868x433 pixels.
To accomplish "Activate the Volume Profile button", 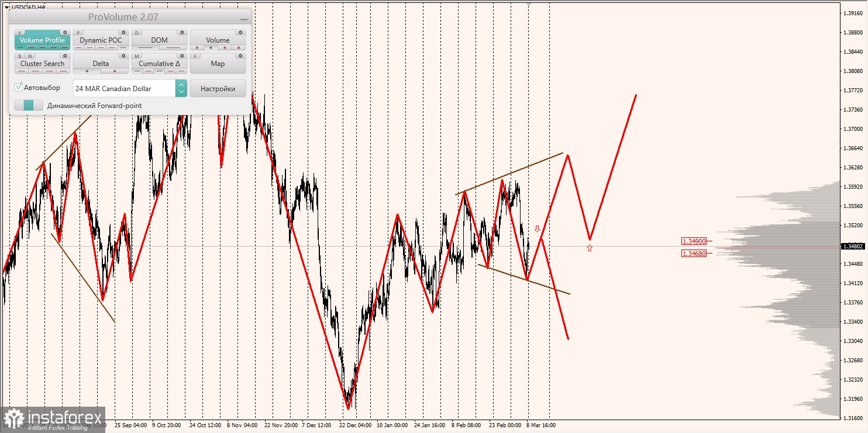I will 42,40.
